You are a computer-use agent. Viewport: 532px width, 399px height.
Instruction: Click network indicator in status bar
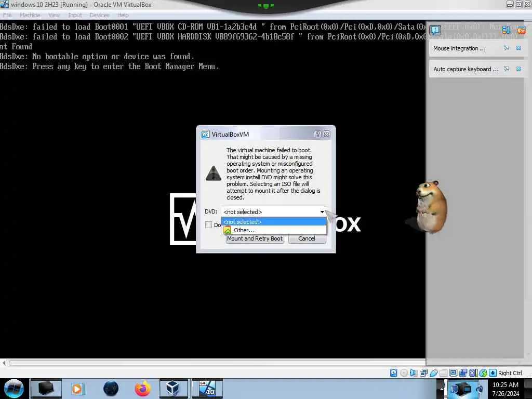[x=423, y=373]
